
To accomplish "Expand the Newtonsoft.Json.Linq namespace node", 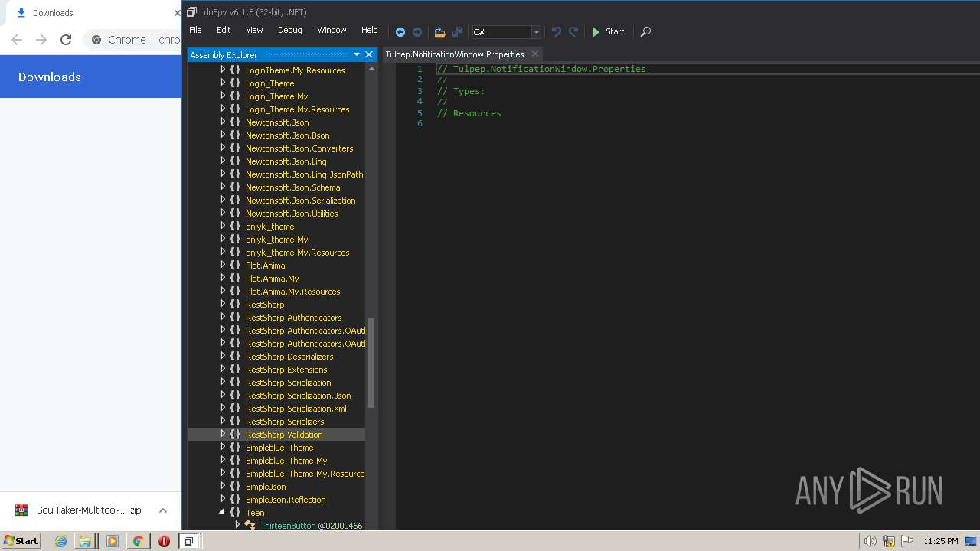I will pyautogui.click(x=223, y=161).
